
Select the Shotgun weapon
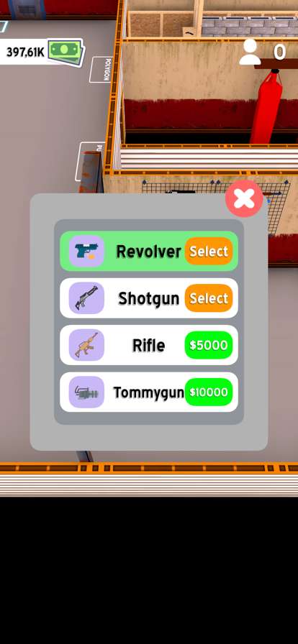pyautogui.click(x=209, y=298)
